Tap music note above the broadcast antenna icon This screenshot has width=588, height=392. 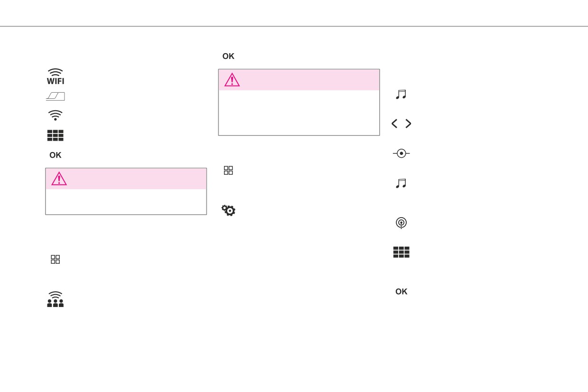pos(401,183)
